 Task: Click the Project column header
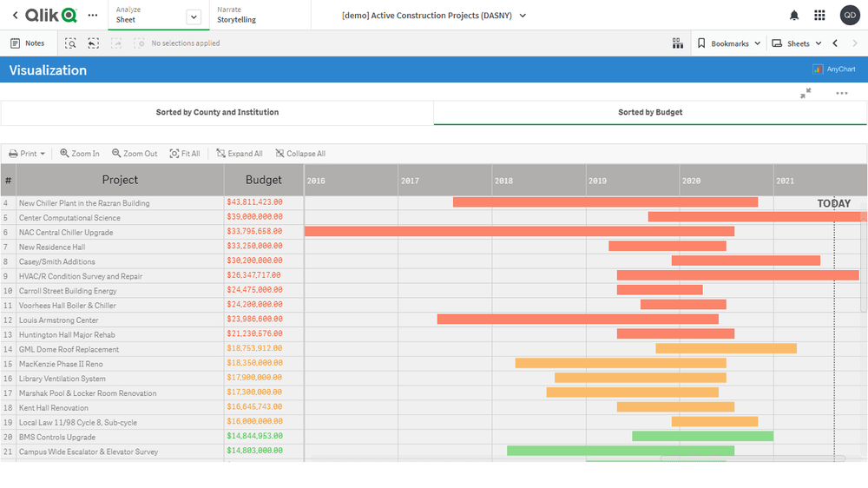tap(120, 180)
